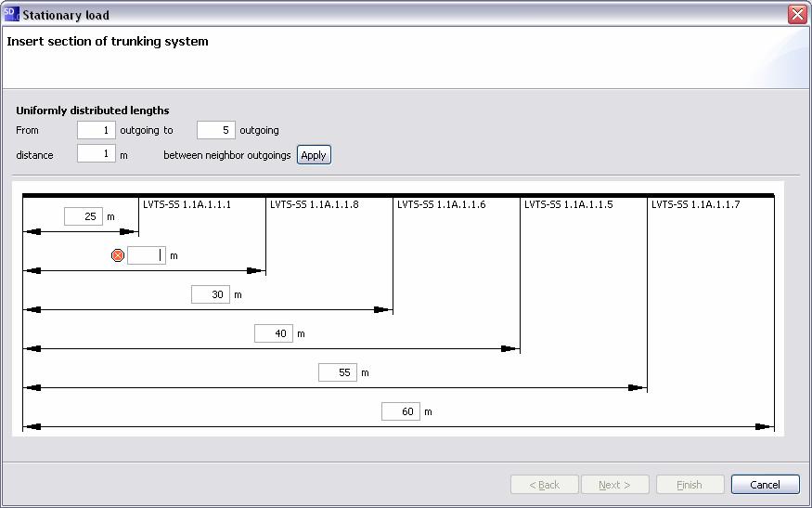Edit the 60 m total length field
The width and height of the screenshot is (812, 508).
click(x=401, y=411)
